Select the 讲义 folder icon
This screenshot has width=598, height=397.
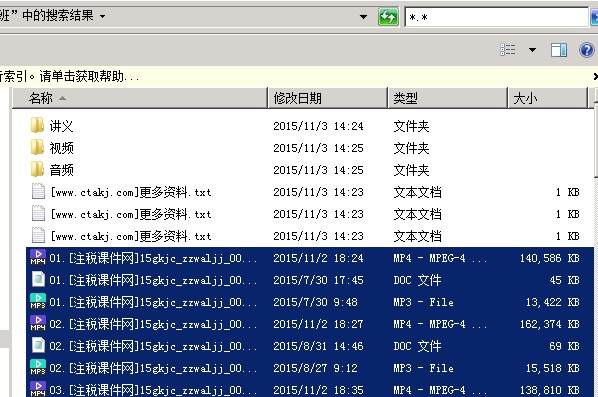pyautogui.click(x=37, y=125)
